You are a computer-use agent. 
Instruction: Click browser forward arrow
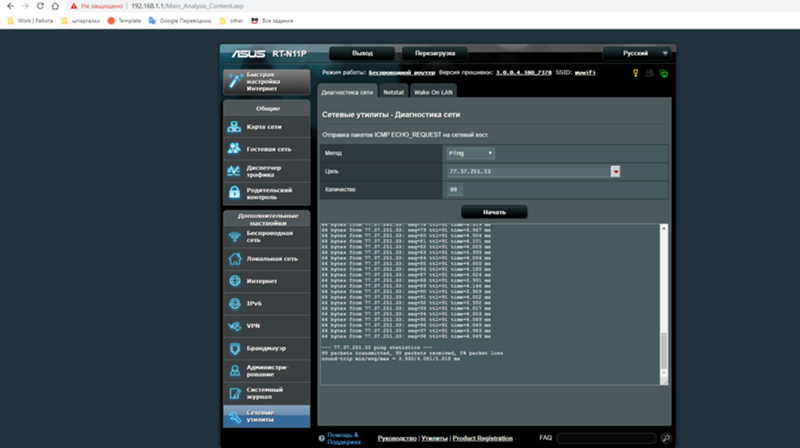click(x=25, y=6)
